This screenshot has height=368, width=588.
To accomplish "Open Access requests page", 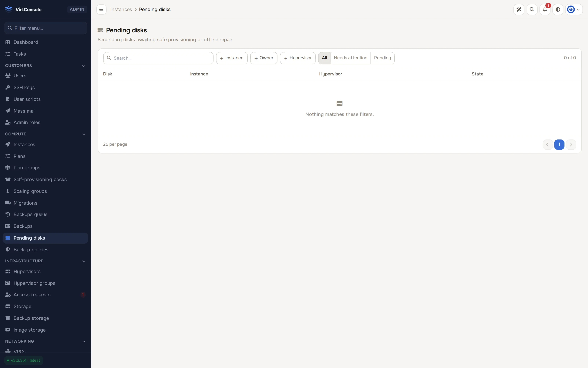I will click(x=45, y=295).
